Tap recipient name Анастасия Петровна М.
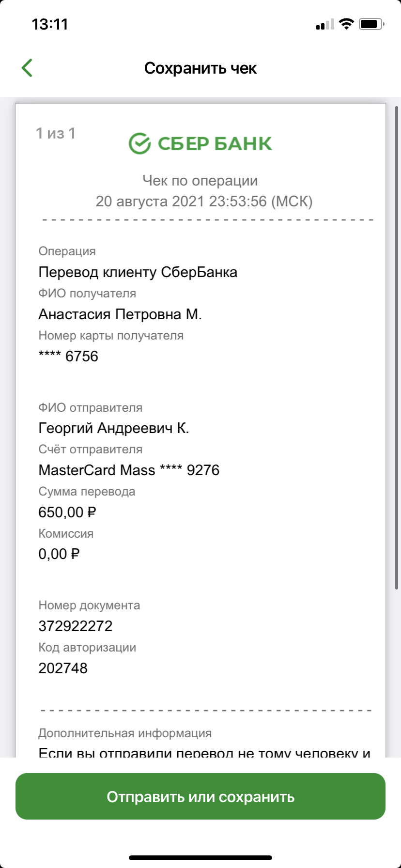Viewport: 401px width, 868px height. pyautogui.click(x=120, y=315)
